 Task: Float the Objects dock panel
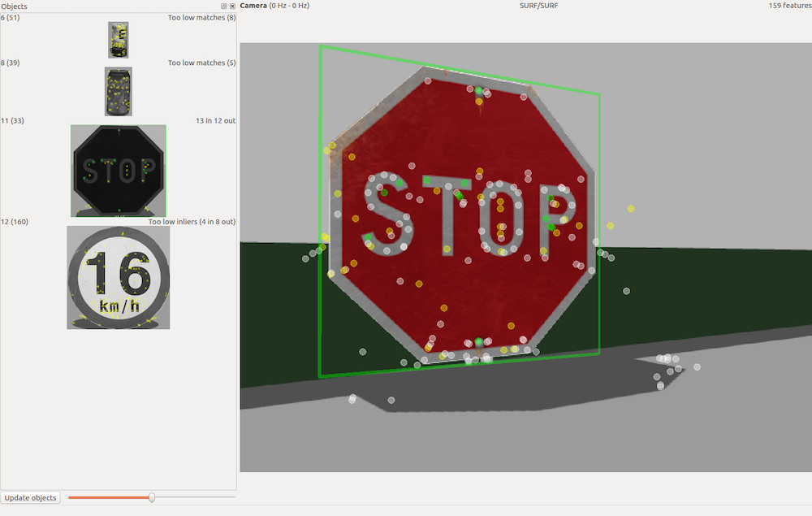[x=224, y=6]
